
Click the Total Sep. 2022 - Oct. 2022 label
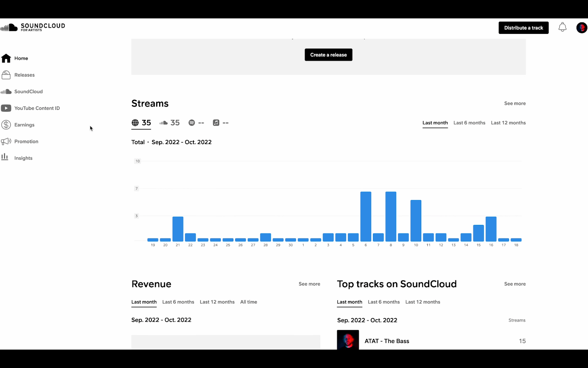pos(172,142)
